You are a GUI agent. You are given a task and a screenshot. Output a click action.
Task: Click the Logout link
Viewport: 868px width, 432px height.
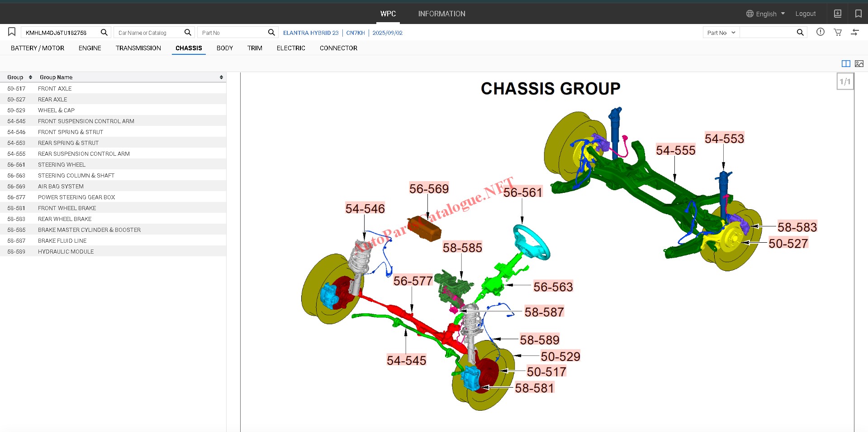(x=805, y=14)
